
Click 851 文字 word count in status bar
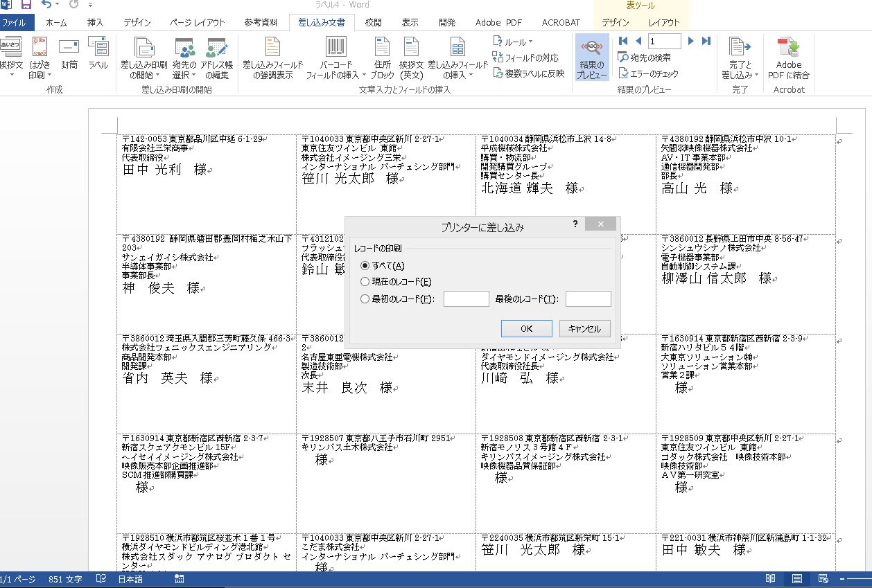[x=65, y=579]
